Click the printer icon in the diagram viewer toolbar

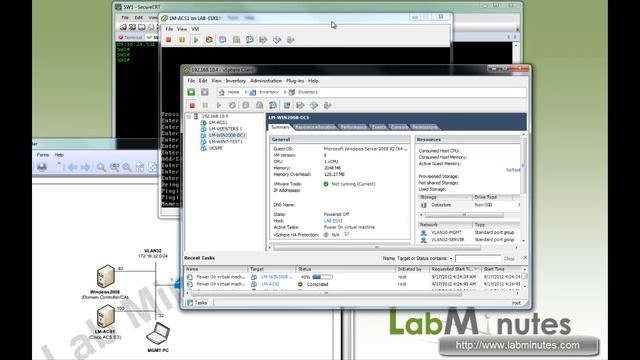(x=42, y=167)
